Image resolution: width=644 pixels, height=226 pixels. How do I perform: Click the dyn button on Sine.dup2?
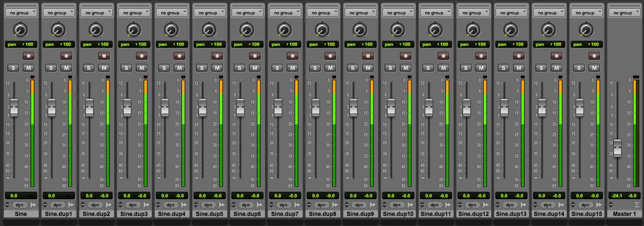95,204
